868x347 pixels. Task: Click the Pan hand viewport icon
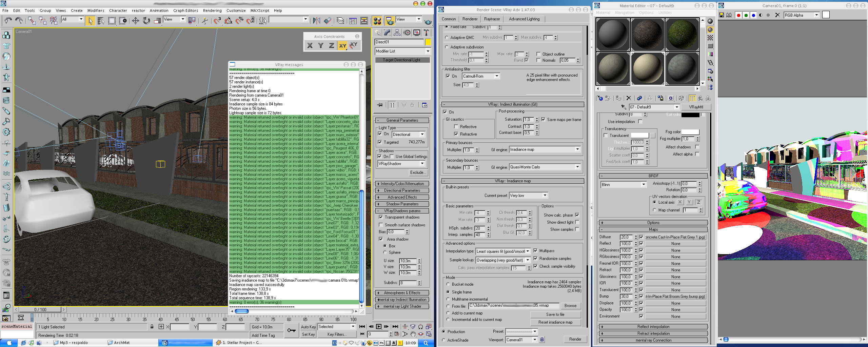(x=413, y=334)
